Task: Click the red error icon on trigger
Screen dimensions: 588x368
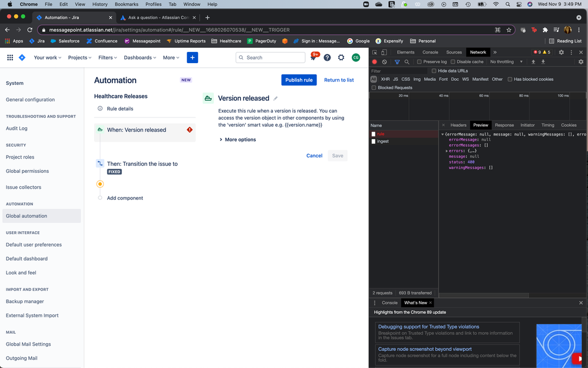Action: tap(190, 130)
